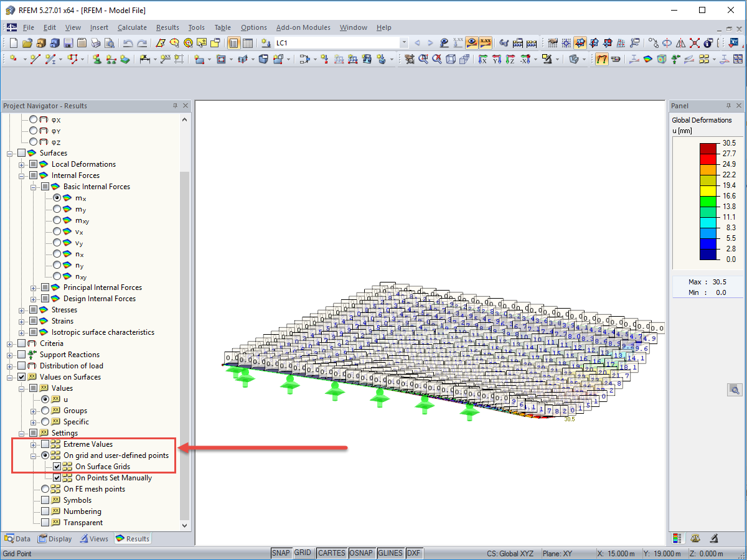Screen dimensions: 747x560
Task: Expand the Support Reactions node
Action: [x=10, y=355]
